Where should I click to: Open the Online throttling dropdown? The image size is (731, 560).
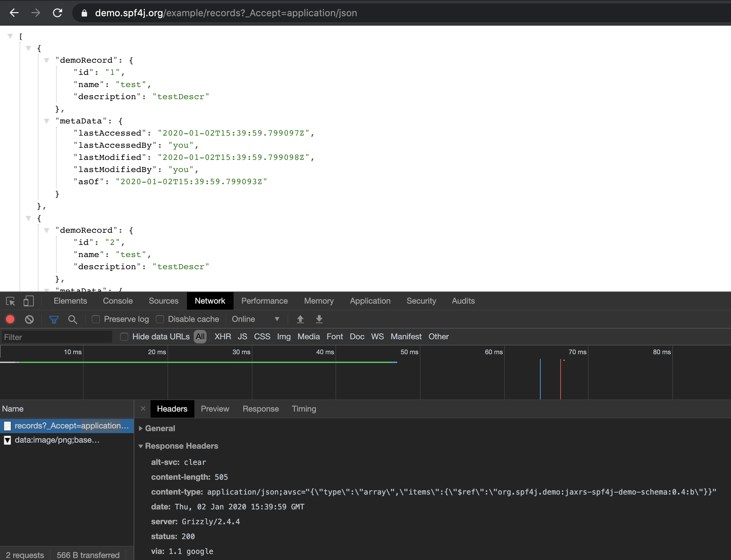[255, 319]
